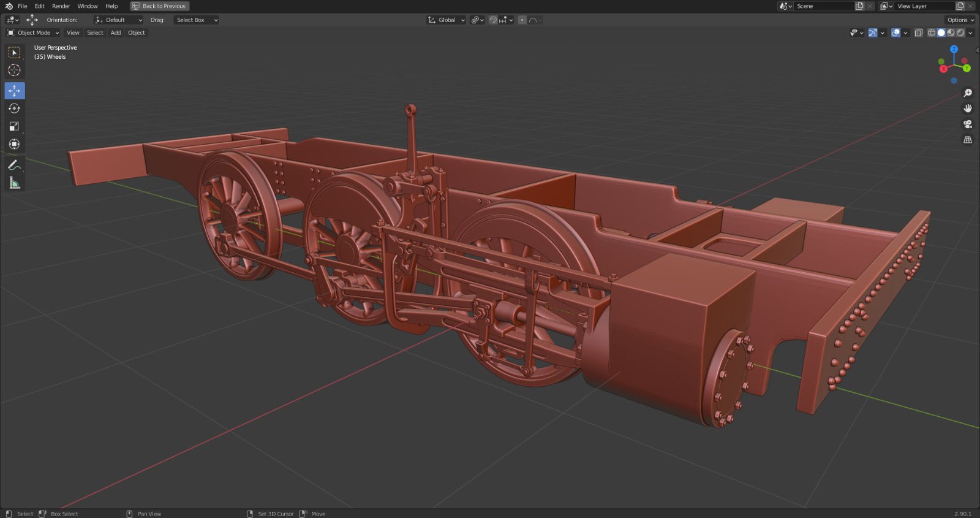Toggle snapping magnet icon
The image size is (980, 518).
point(493,20)
